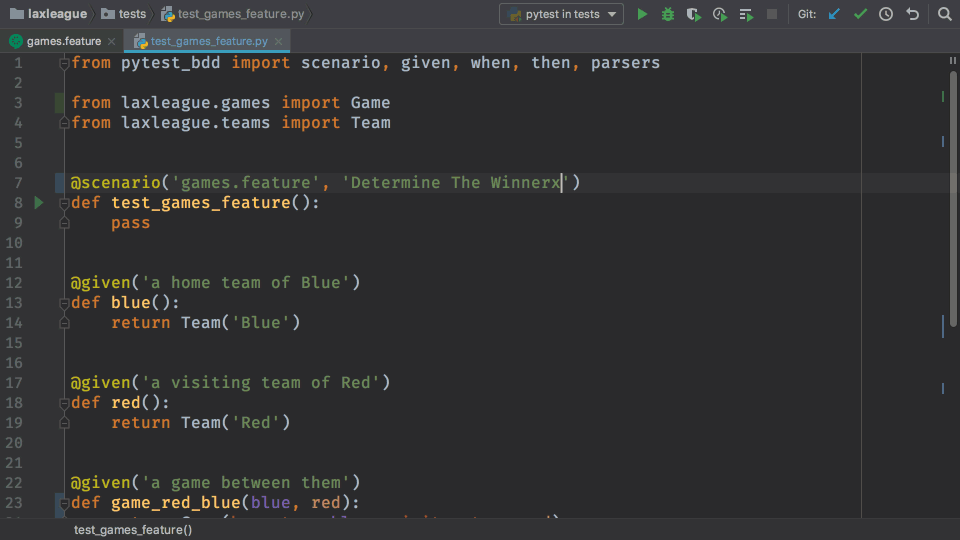This screenshot has height=540, width=960.
Task: Run with coverage shield icon
Action: (693, 14)
